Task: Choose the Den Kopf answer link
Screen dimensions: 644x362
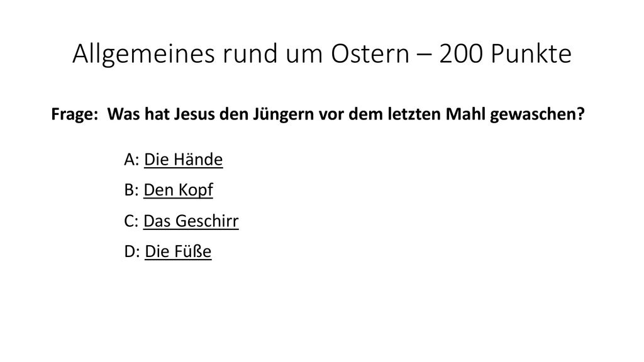Action: [178, 190]
